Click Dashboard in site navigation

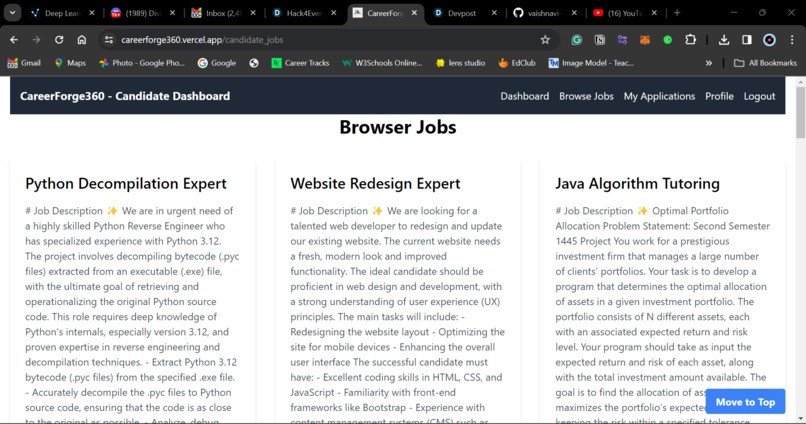coord(525,96)
